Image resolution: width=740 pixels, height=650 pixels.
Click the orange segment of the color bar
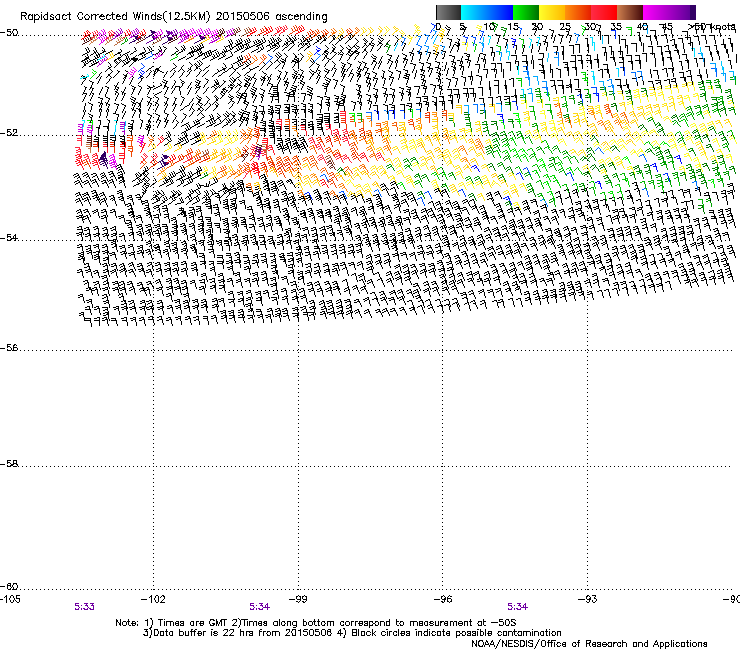point(578,12)
